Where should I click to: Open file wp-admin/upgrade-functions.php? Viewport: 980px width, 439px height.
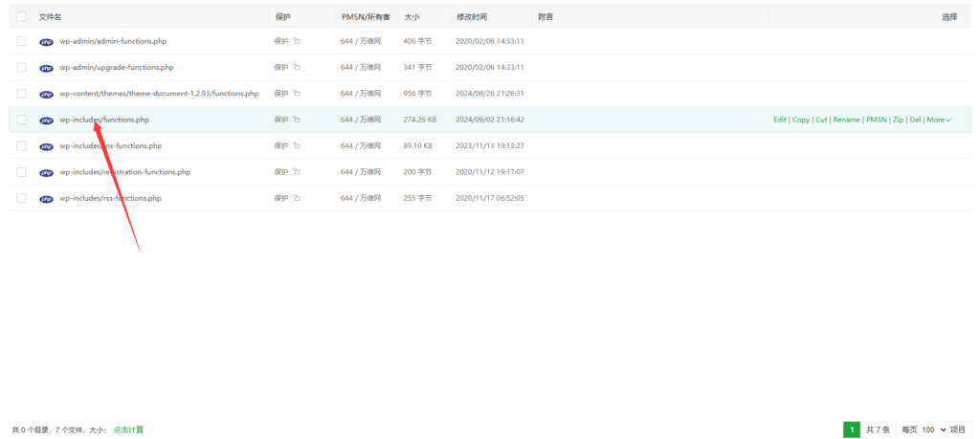coord(117,68)
